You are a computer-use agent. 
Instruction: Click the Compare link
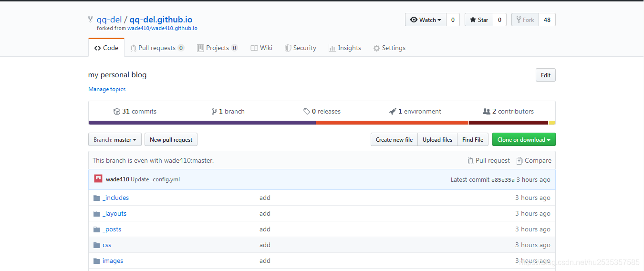pyautogui.click(x=534, y=161)
